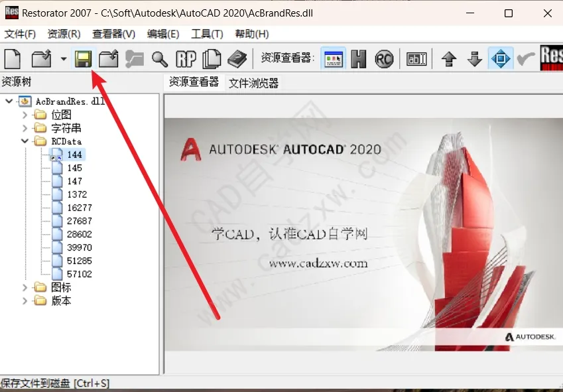Image resolution: width=563 pixels, height=392 pixels.
Task: Open the 文件(F) menu
Action: 20,34
